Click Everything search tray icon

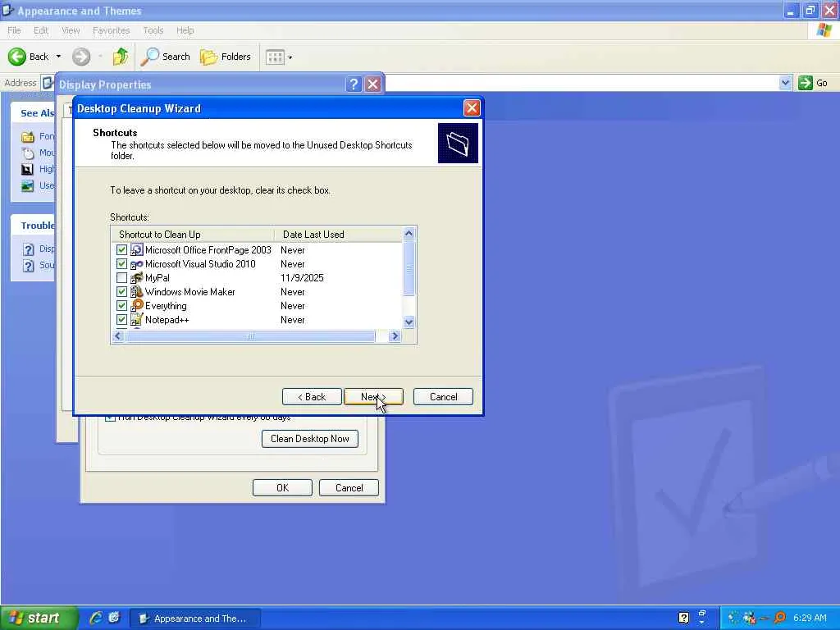pyautogui.click(x=779, y=618)
